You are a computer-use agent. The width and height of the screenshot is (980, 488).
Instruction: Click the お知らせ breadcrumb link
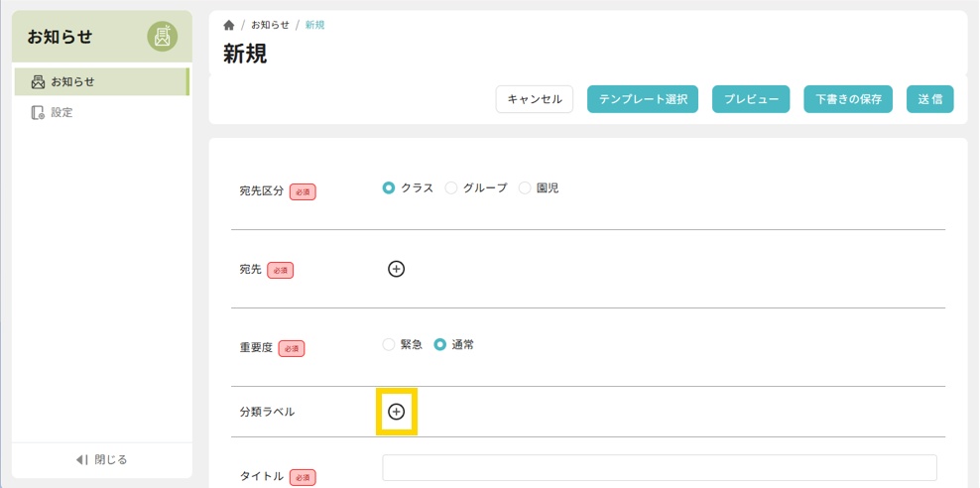(x=270, y=25)
